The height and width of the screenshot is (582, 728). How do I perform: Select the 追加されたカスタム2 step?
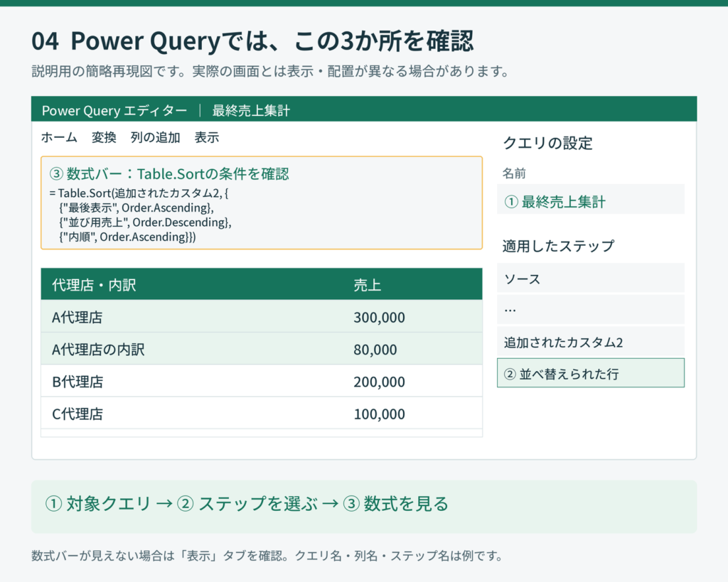pyautogui.click(x=591, y=342)
